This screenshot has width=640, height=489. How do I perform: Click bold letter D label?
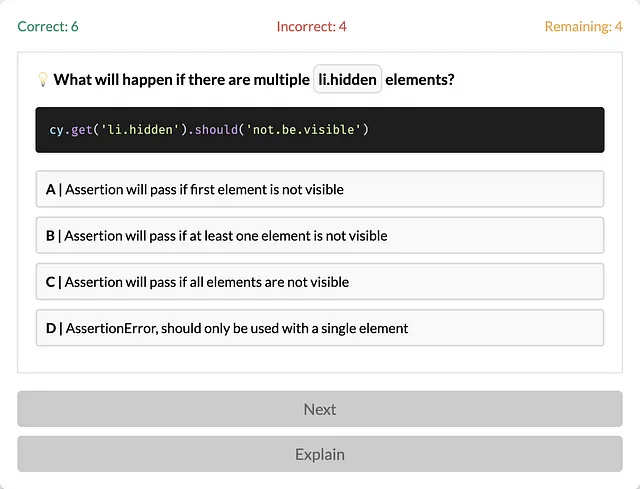[x=51, y=328]
